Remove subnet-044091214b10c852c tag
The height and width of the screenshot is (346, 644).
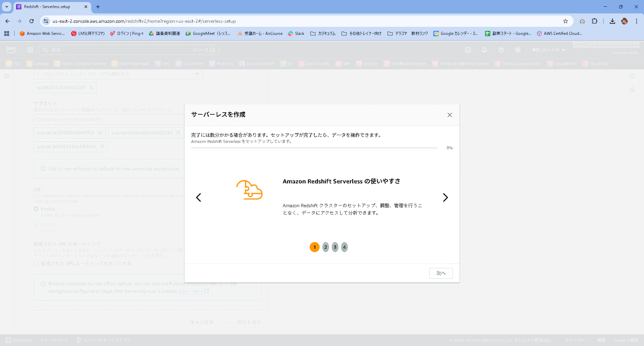[x=102, y=147]
